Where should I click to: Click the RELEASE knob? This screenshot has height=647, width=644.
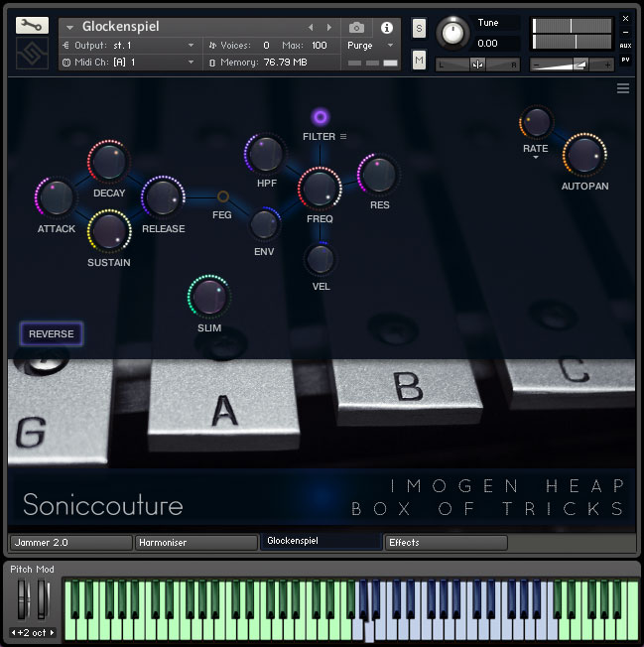[x=163, y=197]
